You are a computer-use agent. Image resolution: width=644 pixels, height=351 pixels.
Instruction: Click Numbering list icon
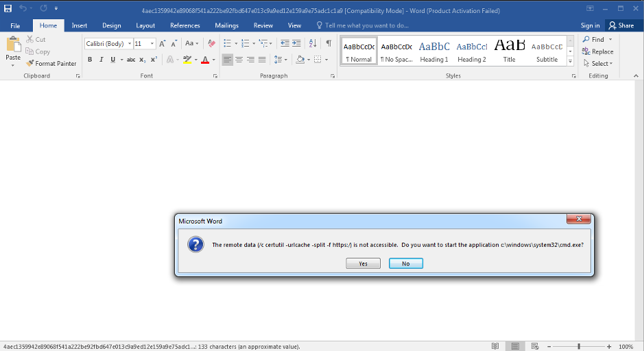click(246, 43)
